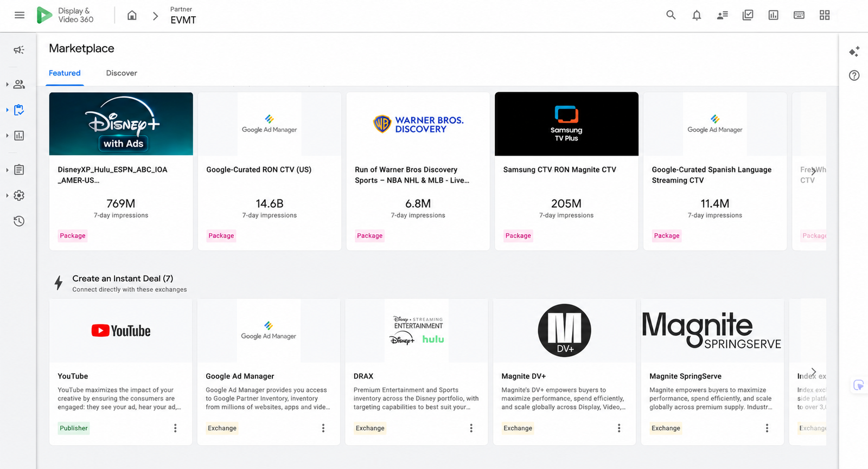868x469 pixels.
Task: Open the Google apps grid icon
Action: click(825, 15)
